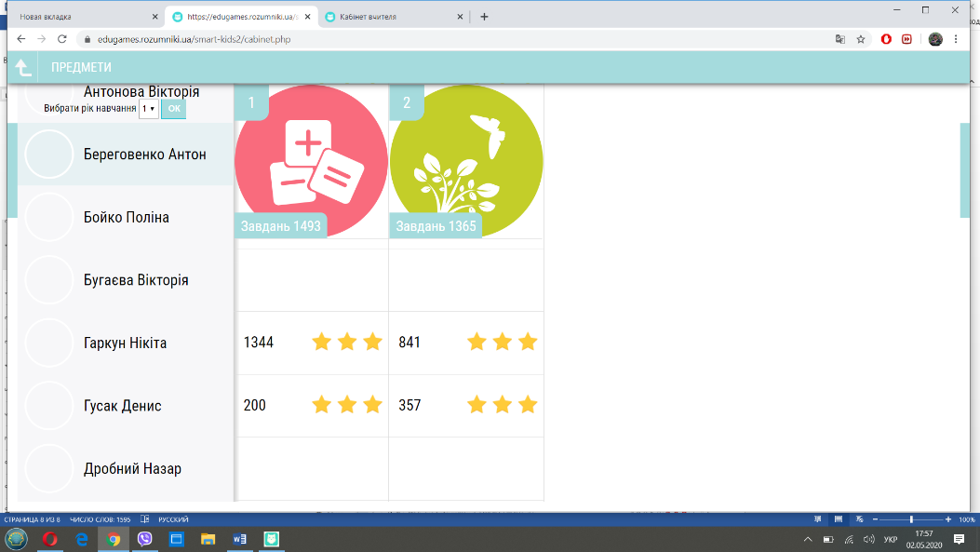Open the green nature subject icon
Screen dimensions: 980x552
pyautogui.click(x=466, y=161)
